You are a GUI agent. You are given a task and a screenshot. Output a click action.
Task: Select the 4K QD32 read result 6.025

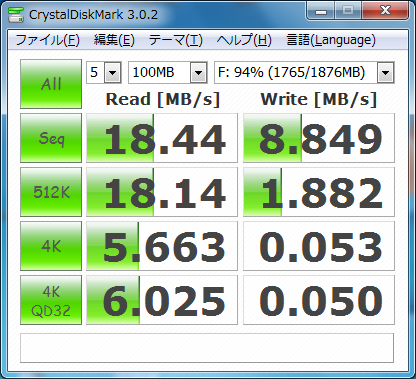click(x=162, y=300)
